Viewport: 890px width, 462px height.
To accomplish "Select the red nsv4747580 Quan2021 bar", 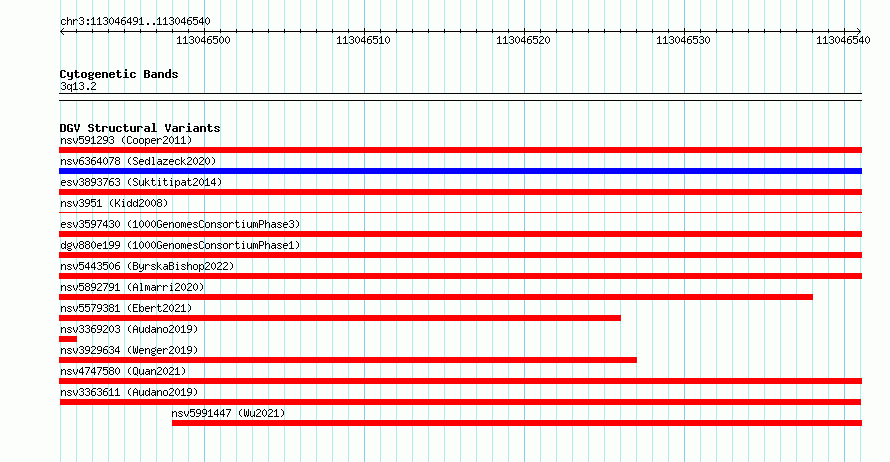I will click(x=460, y=381).
